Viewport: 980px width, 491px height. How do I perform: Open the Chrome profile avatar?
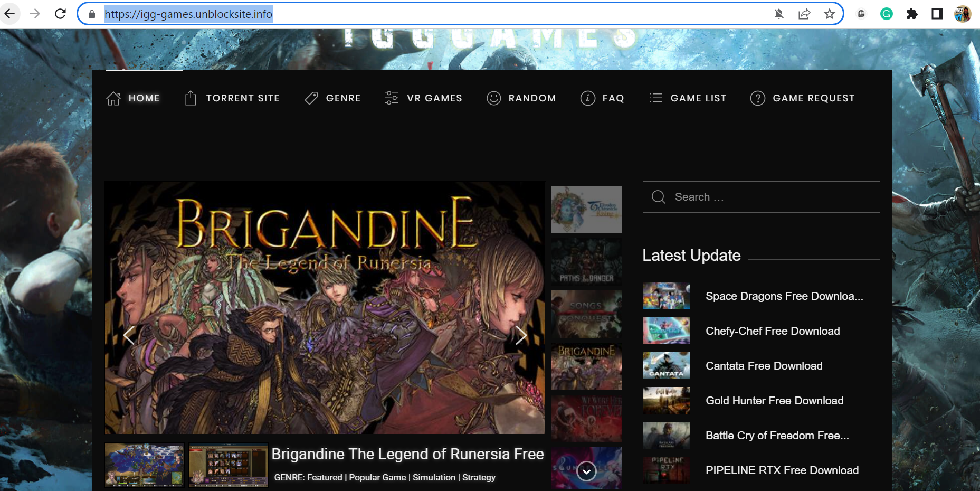pyautogui.click(x=962, y=14)
